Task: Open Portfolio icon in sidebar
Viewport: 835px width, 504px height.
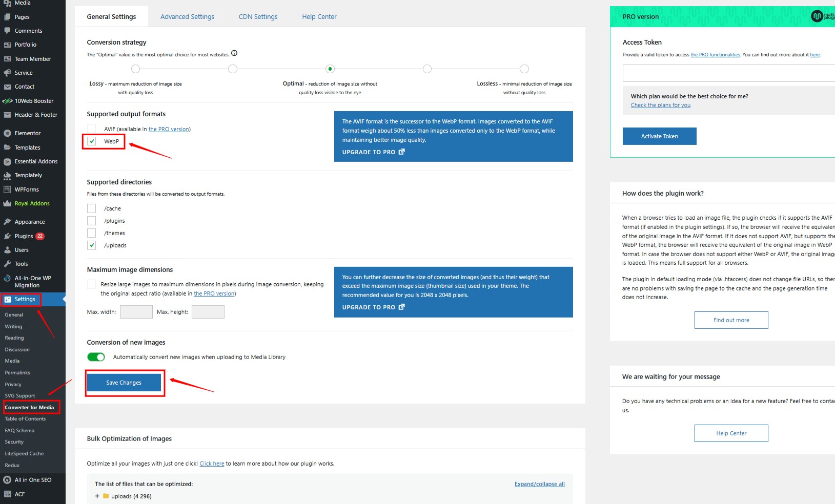Action: [7, 45]
